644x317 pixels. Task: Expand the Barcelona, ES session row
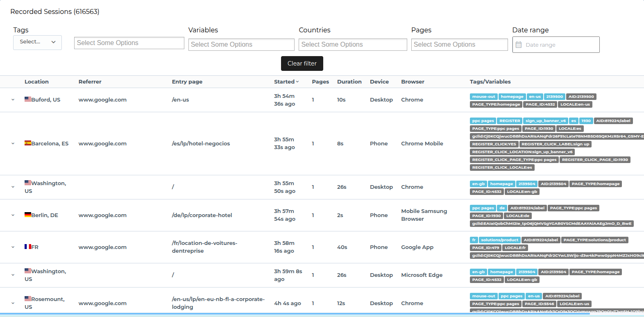[x=13, y=143]
